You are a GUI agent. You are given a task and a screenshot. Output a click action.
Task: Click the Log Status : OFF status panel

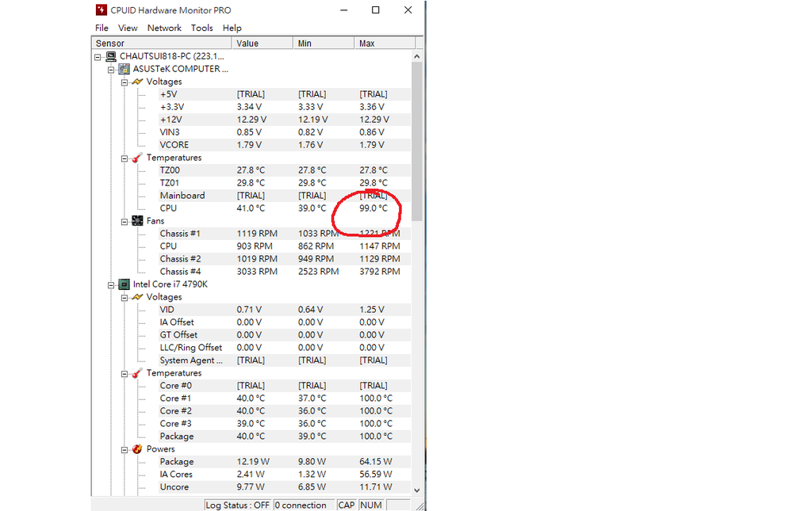[x=238, y=505]
